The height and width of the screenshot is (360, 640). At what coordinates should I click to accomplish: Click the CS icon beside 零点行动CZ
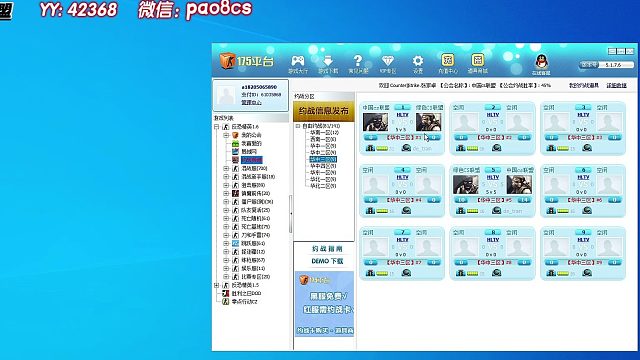(x=225, y=301)
